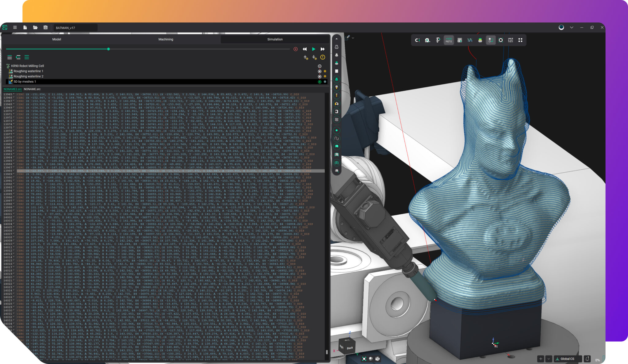Toggle the node link mode button

point(491,40)
